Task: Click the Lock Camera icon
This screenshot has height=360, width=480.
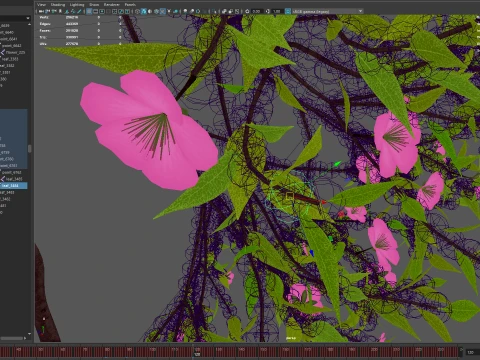Action: tap(48, 11)
